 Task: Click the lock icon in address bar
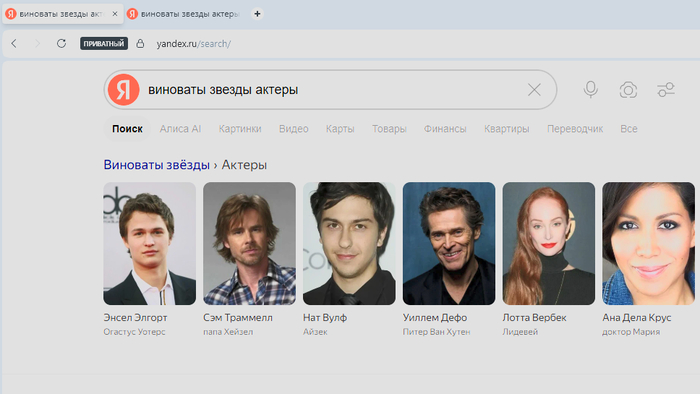140,43
